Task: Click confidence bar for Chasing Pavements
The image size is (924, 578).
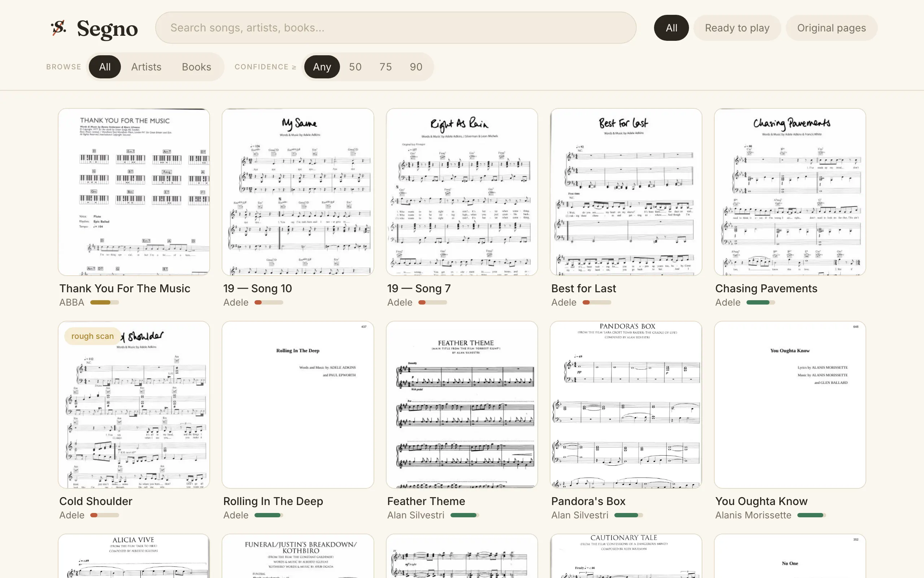Action: point(760,302)
